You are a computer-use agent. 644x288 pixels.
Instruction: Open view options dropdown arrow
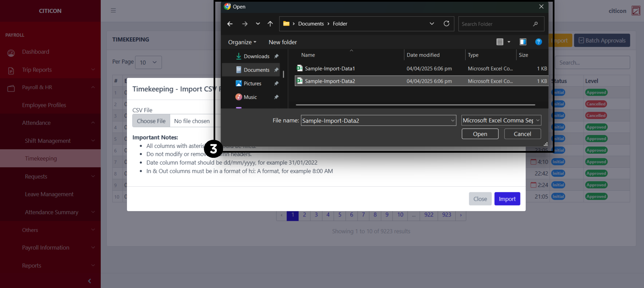coord(509,42)
